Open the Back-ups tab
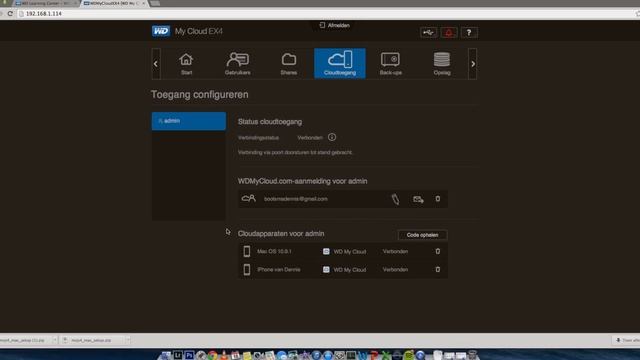 [x=391, y=64]
